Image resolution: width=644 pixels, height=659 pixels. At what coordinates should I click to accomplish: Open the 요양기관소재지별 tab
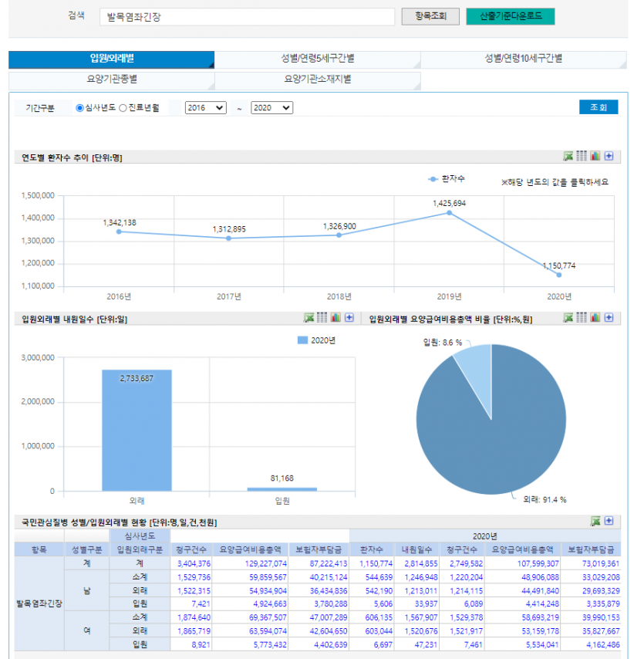point(318,79)
